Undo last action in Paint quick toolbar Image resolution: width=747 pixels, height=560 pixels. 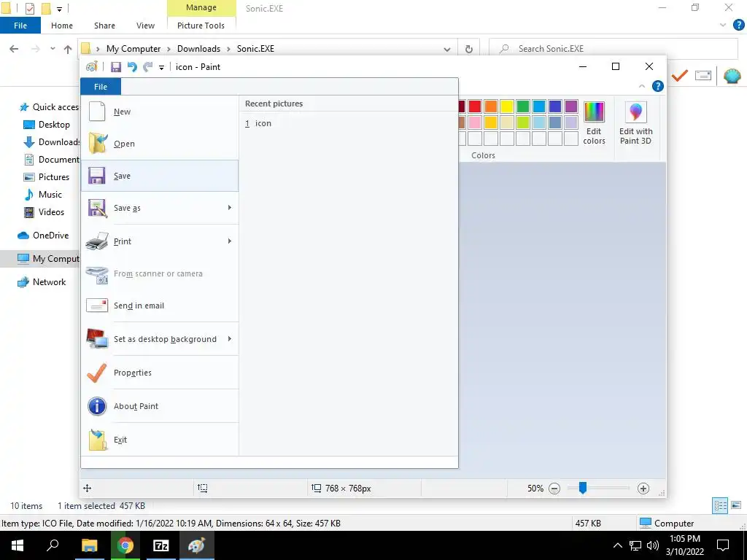[132, 67]
